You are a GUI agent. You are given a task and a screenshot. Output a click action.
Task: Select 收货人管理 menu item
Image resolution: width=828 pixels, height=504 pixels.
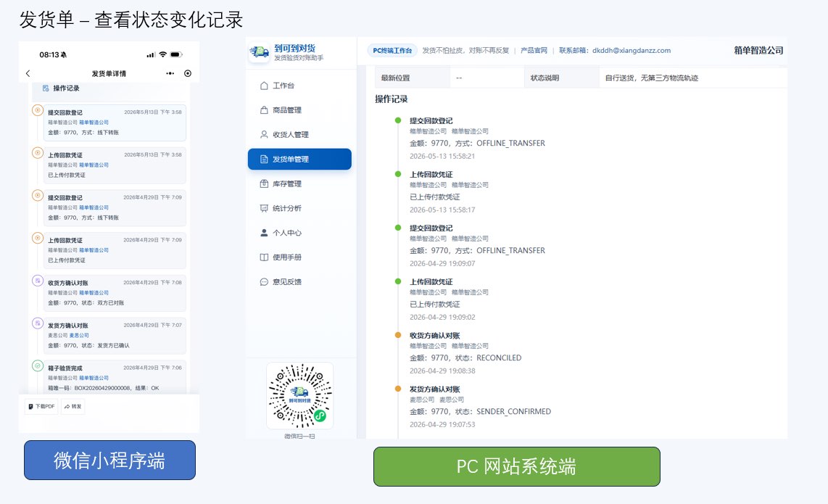click(x=299, y=134)
